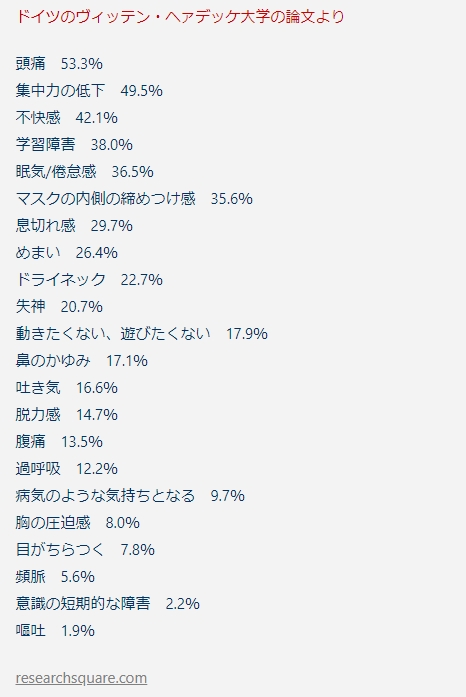The height and width of the screenshot is (697, 466).
Task: Click the 病気のような気持ちとなる 9.7% line
Action: [x=130, y=496]
